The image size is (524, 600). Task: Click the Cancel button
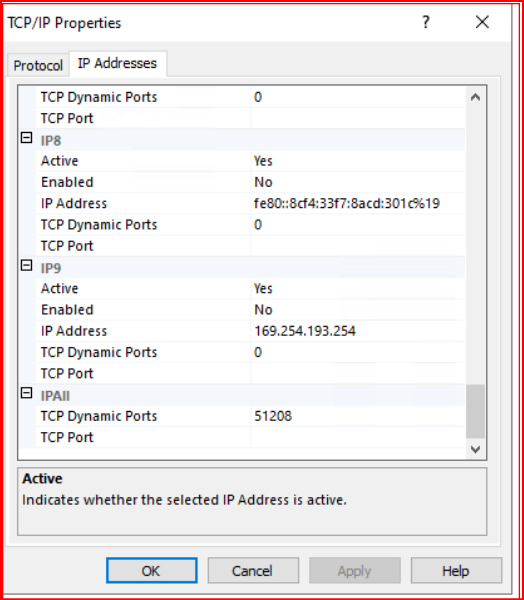pos(253,571)
